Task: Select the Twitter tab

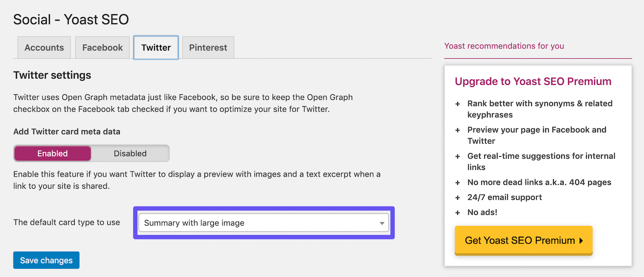Action: (155, 47)
